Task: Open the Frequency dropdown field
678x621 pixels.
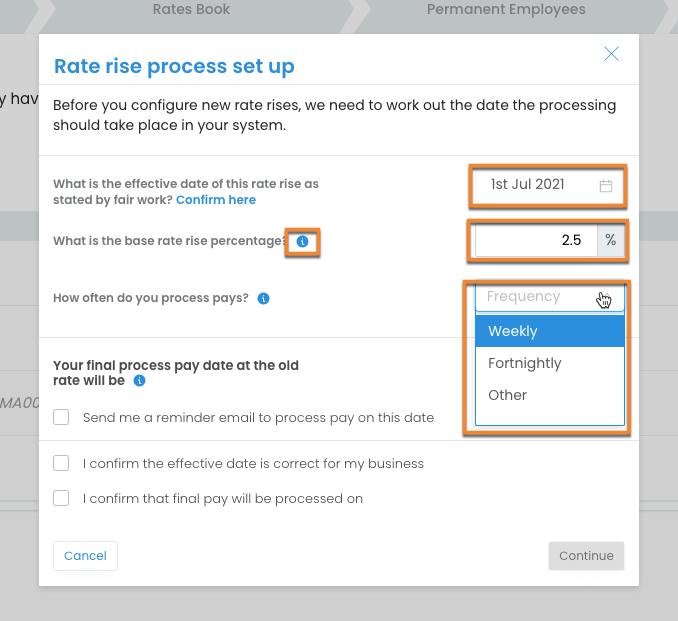Action: (x=550, y=297)
